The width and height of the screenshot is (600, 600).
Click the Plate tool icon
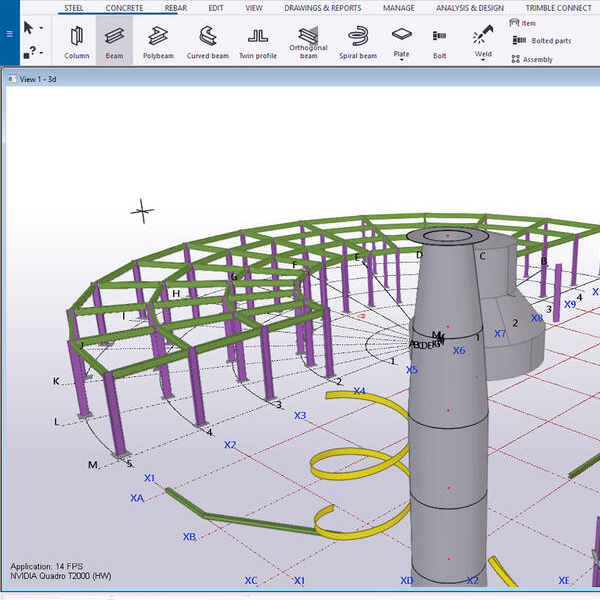(401, 35)
